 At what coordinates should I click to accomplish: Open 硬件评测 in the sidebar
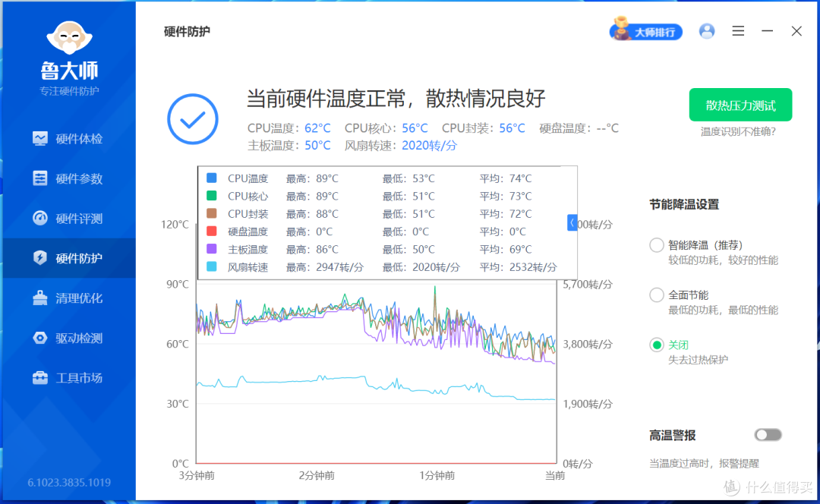point(69,218)
